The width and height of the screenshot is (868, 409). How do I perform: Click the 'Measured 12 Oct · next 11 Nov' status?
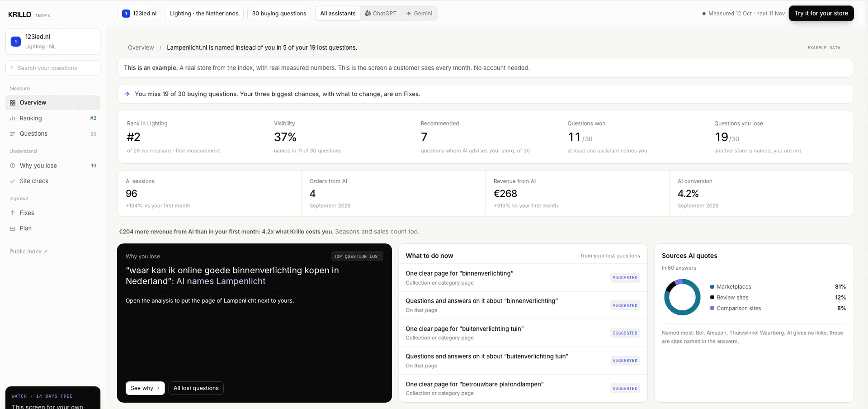pos(743,14)
